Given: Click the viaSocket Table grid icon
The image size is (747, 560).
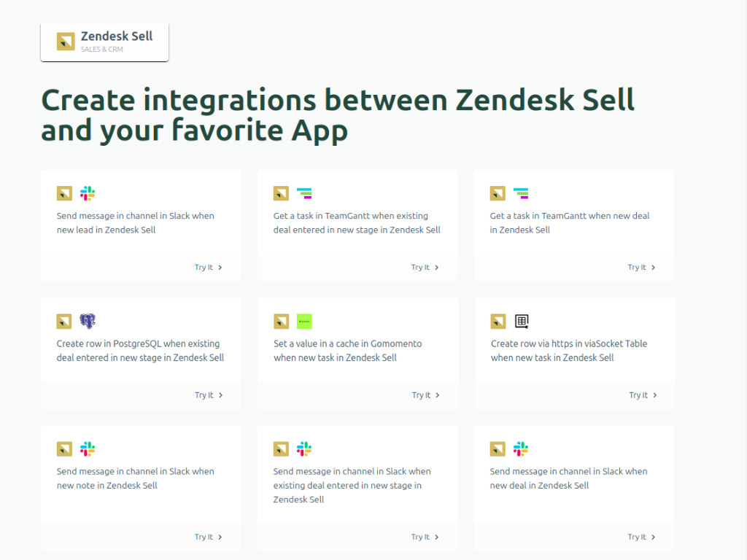Looking at the screenshot, I should click(x=522, y=321).
